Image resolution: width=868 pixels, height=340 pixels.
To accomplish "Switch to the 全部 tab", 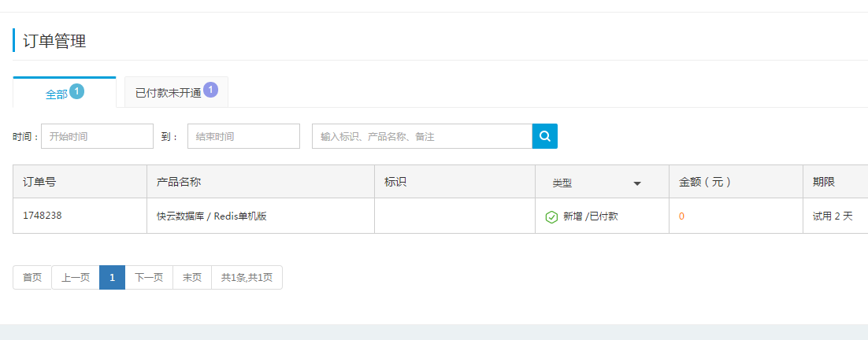I will coord(57,94).
